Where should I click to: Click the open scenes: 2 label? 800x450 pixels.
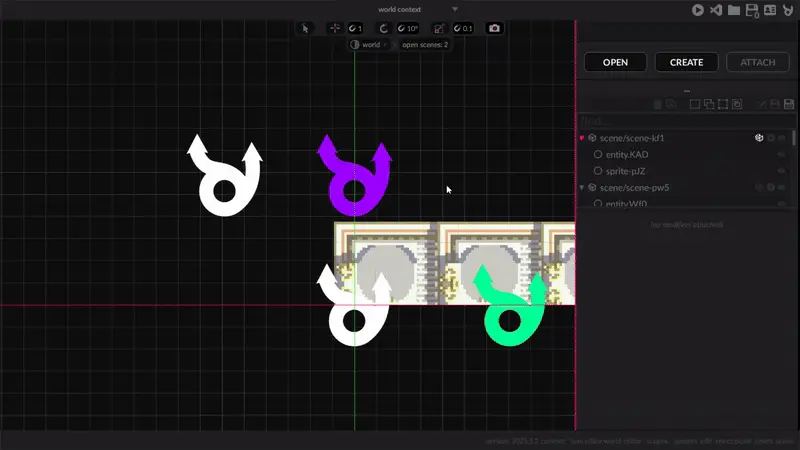point(425,45)
